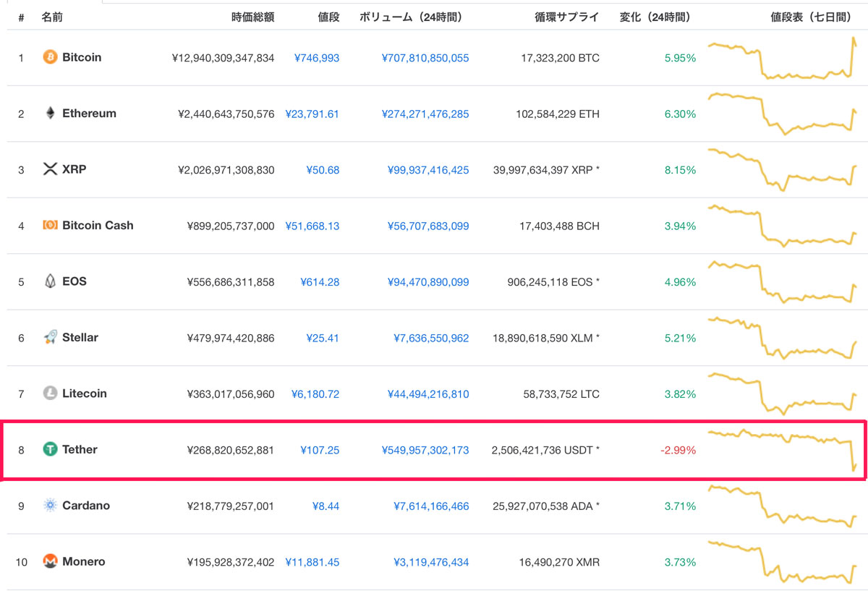Sort by the 時価総額 column header

point(253,17)
